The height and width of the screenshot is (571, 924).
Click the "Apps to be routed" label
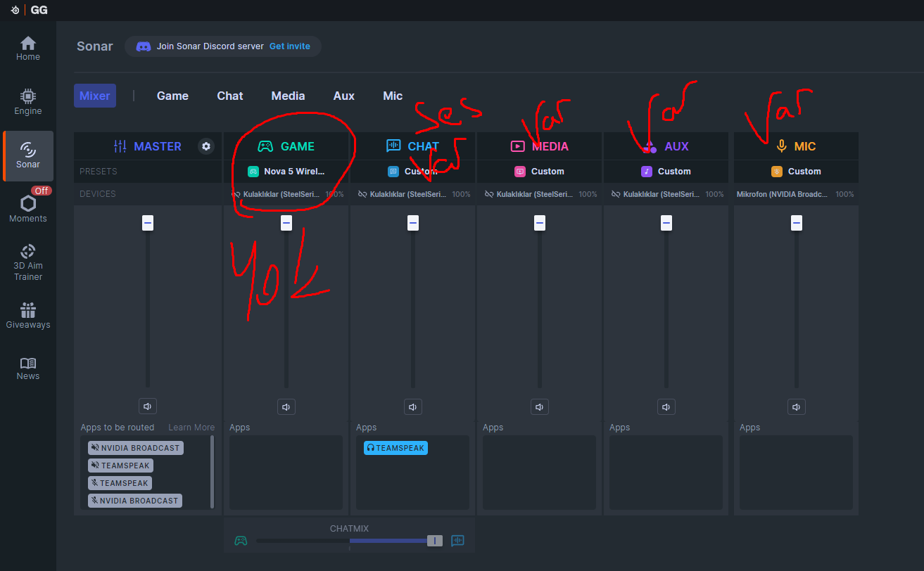(118, 428)
